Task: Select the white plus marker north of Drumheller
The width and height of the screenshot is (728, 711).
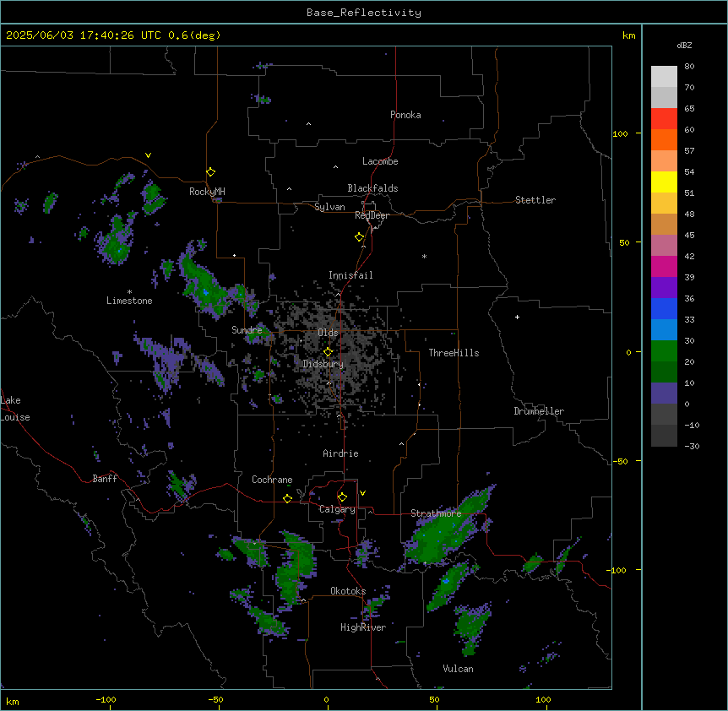Action: tap(517, 317)
